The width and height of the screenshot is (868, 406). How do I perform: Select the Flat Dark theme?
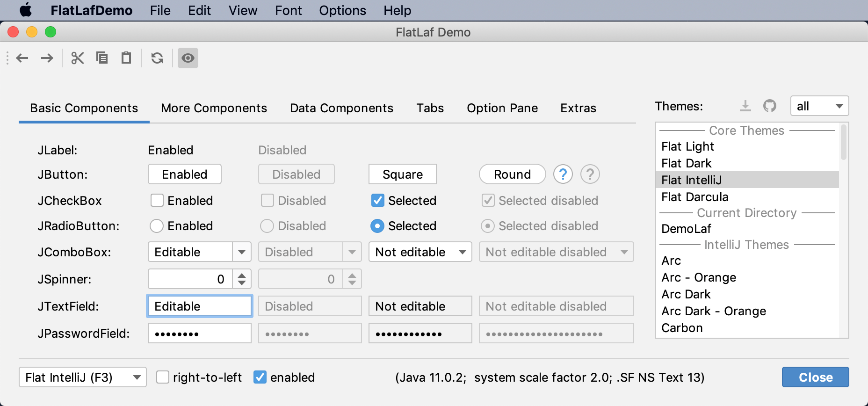[x=747, y=163]
